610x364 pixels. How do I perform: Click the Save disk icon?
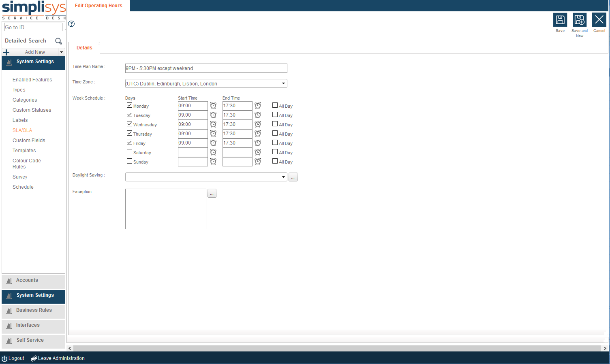(560, 20)
